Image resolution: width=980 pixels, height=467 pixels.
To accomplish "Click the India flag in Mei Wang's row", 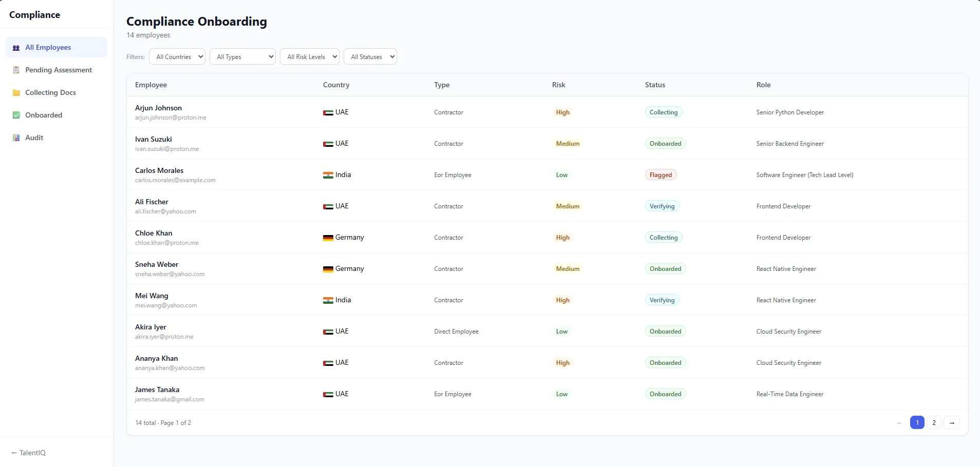I will 328,300.
